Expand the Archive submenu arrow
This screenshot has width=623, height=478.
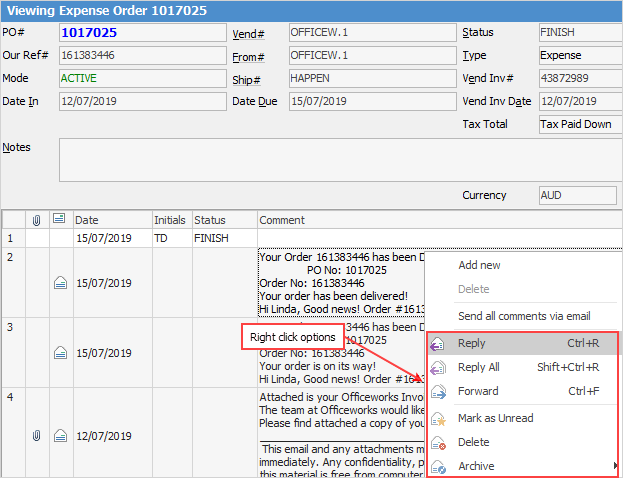point(614,467)
